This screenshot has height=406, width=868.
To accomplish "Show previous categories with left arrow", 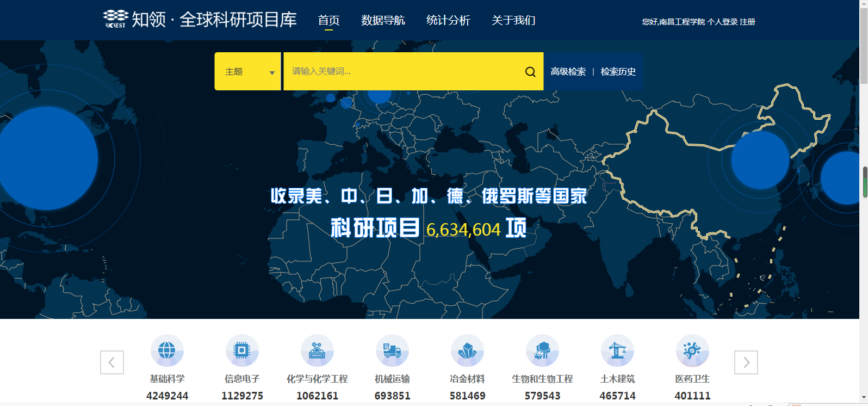I will [112, 362].
